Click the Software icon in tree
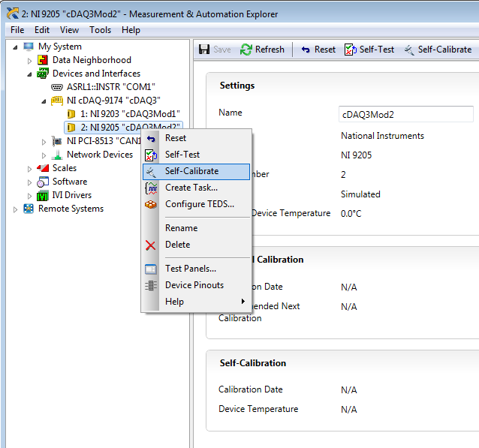 pyautogui.click(x=43, y=182)
